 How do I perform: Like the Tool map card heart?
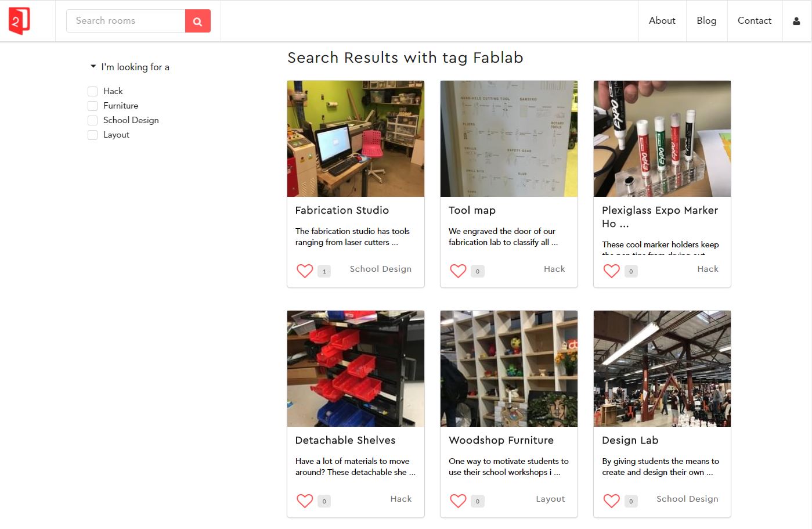[x=458, y=271]
